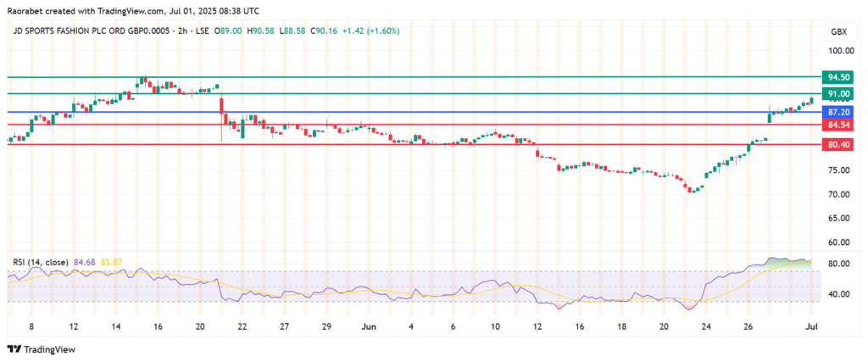Click the RSI 80.00 axis level label
This screenshot has height=362, width=868.
pyautogui.click(x=838, y=264)
